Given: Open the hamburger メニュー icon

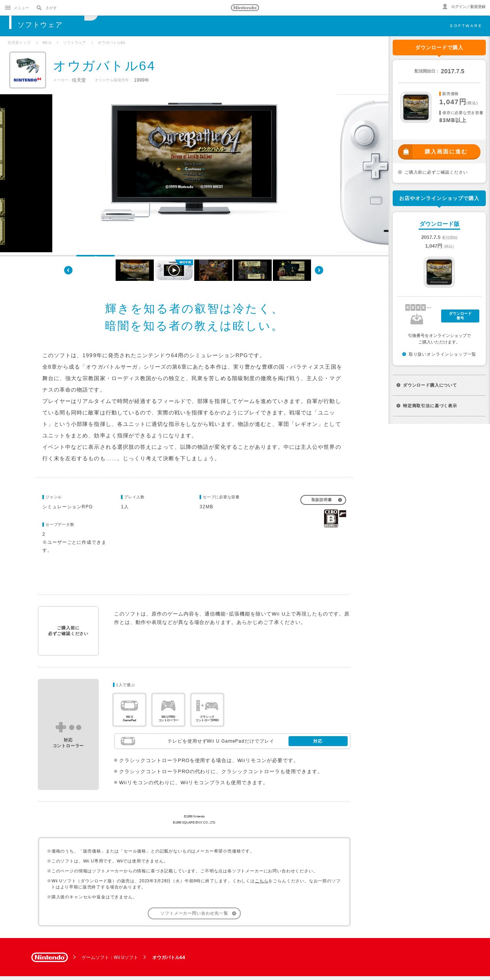Looking at the screenshot, I should pyautogui.click(x=8, y=8).
